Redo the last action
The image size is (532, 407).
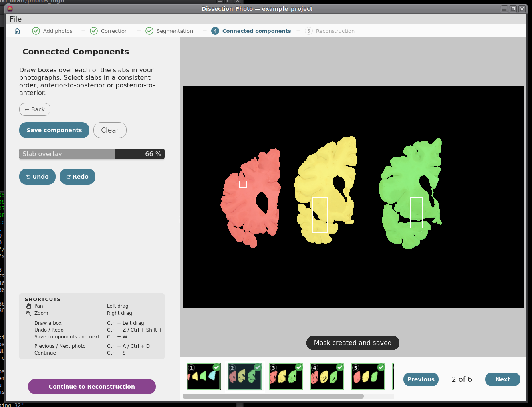[77, 177]
